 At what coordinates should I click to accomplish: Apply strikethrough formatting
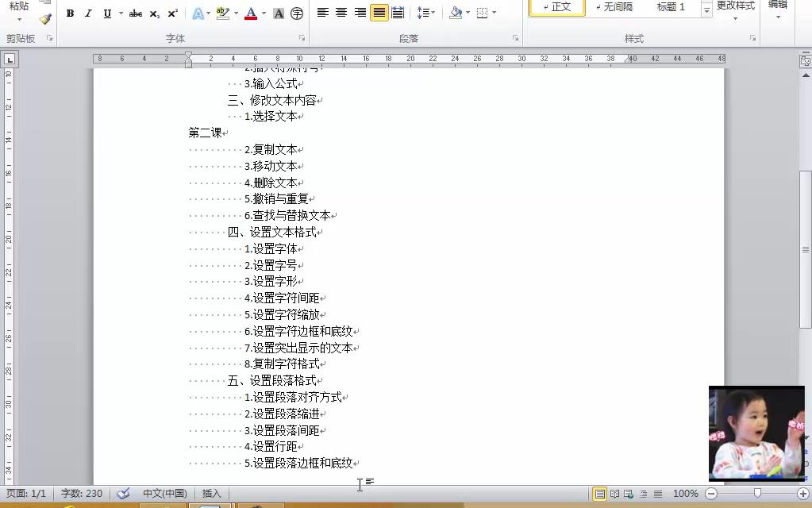(x=135, y=13)
